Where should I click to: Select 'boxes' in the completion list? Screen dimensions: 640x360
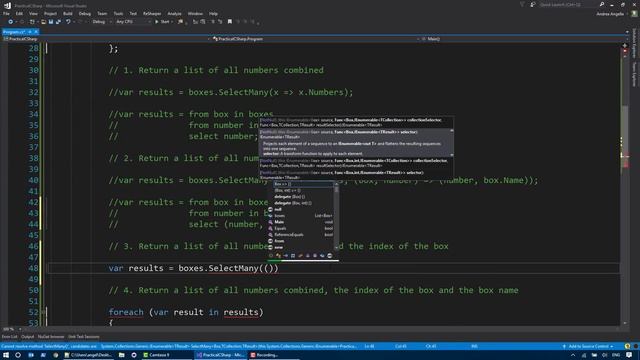point(301,216)
